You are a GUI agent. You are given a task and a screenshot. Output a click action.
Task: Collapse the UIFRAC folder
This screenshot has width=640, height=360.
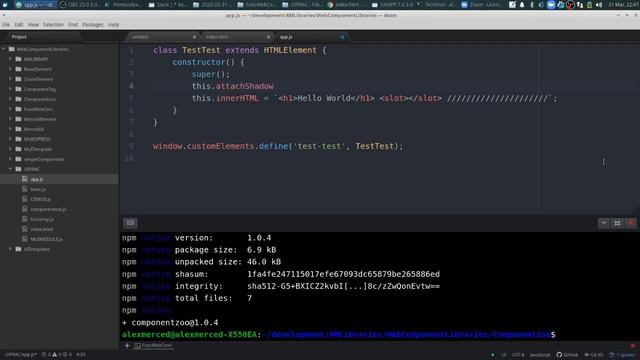tap(11, 169)
